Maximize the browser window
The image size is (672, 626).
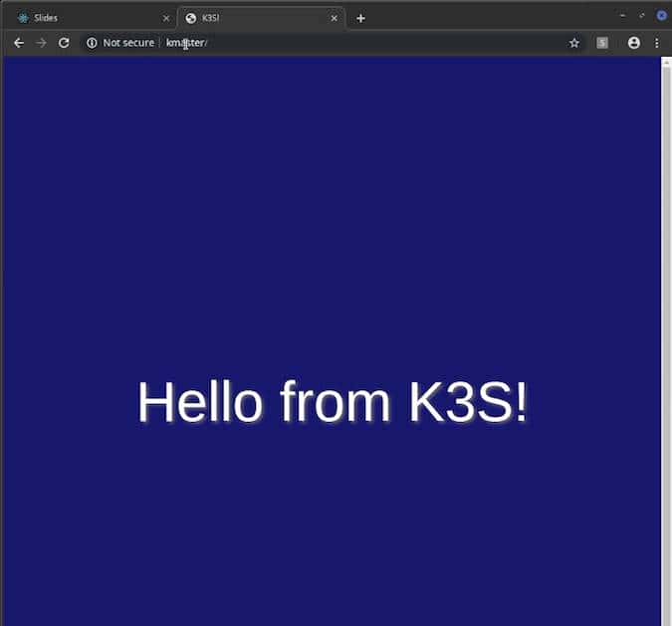[642, 16]
